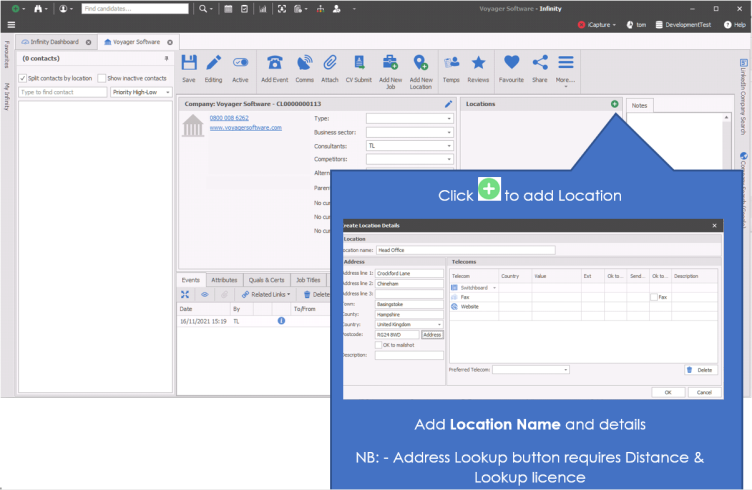Select the Attributes tab
Image resolution: width=752 pixels, height=490 pixels.
[x=224, y=280]
